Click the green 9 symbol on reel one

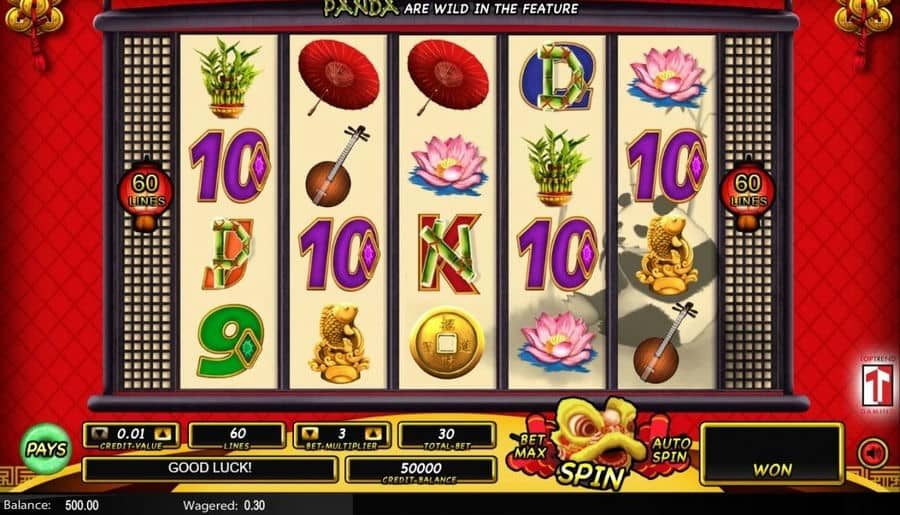click(x=231, y=342)
